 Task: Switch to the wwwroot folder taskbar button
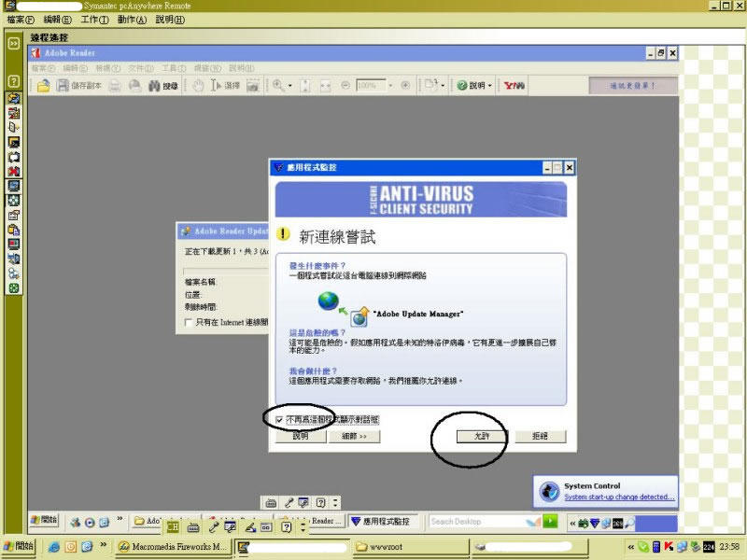point(410,547)
